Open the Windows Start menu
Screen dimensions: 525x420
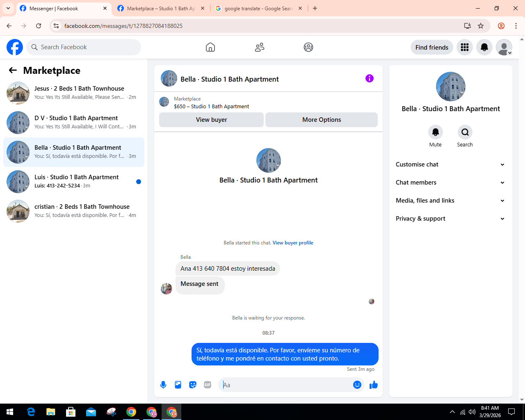click(x=10, y=412)
